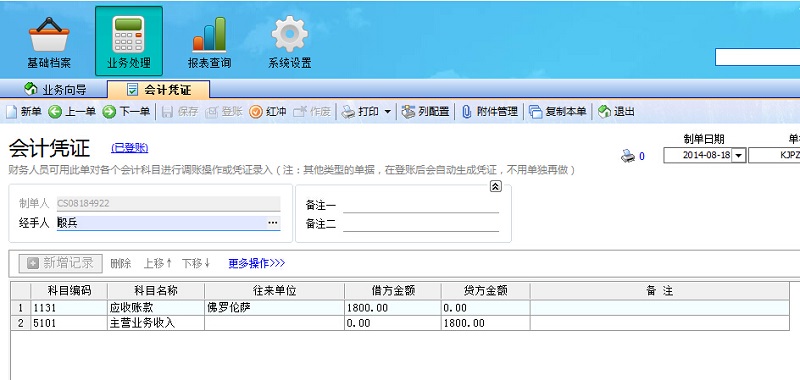This screenshot has height=380, width=800.
Task: Select row 2 via its row number
Action: [20, 323]
